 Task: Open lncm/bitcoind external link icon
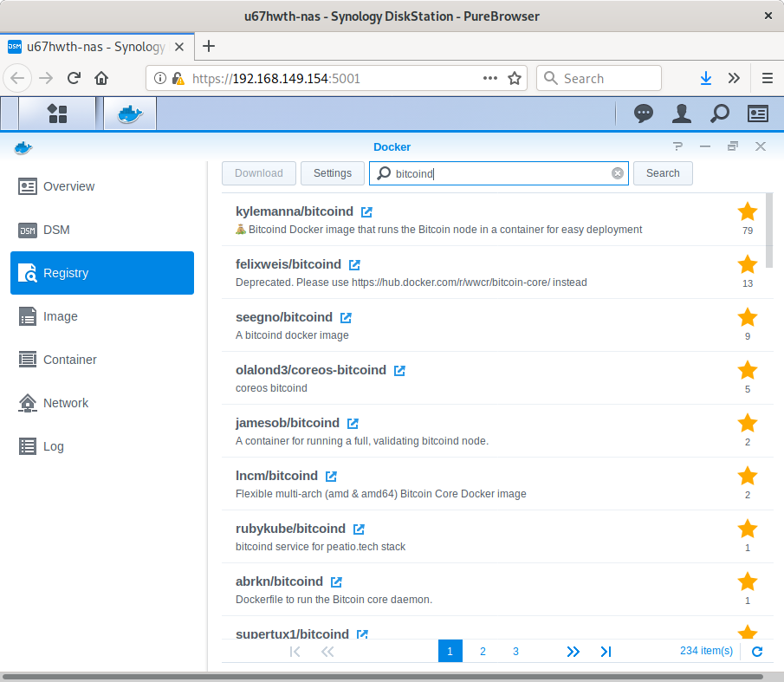pos(331,477)
